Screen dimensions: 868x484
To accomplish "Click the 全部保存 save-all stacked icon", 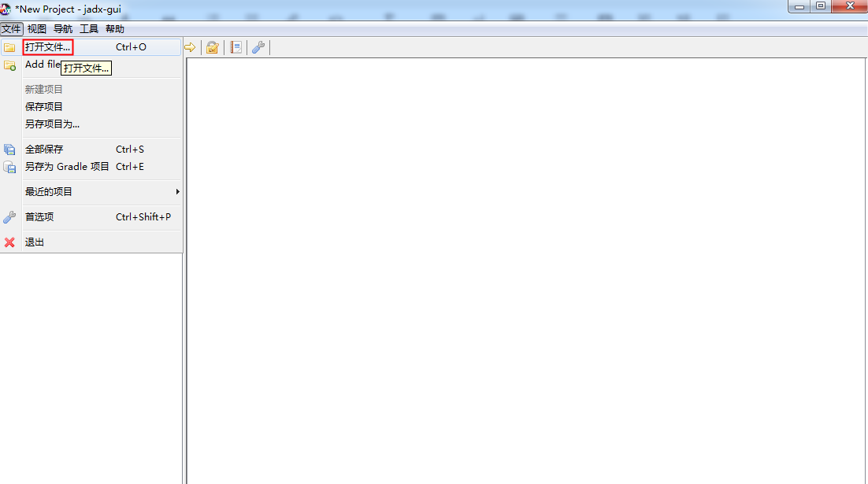I will [x=10, y=149].
